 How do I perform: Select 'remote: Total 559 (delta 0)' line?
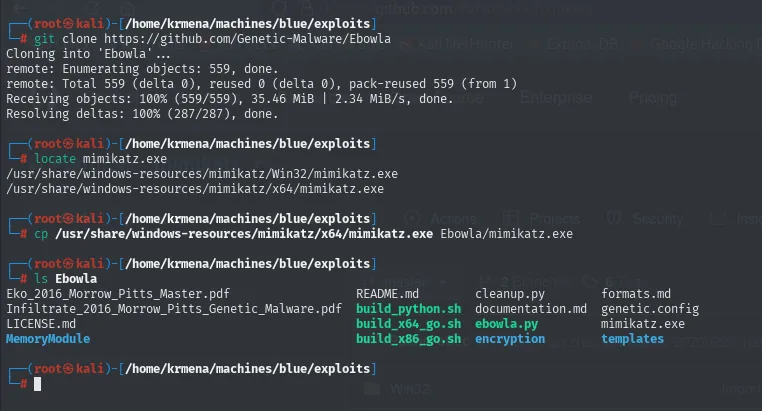click(x=261, y=84)
